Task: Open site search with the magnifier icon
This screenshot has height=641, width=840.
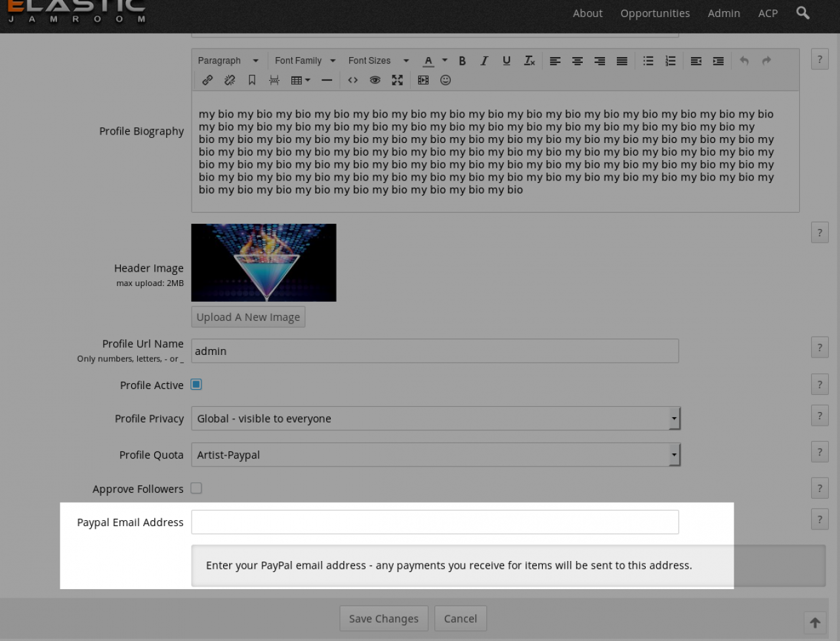Action: click(803, 13)
